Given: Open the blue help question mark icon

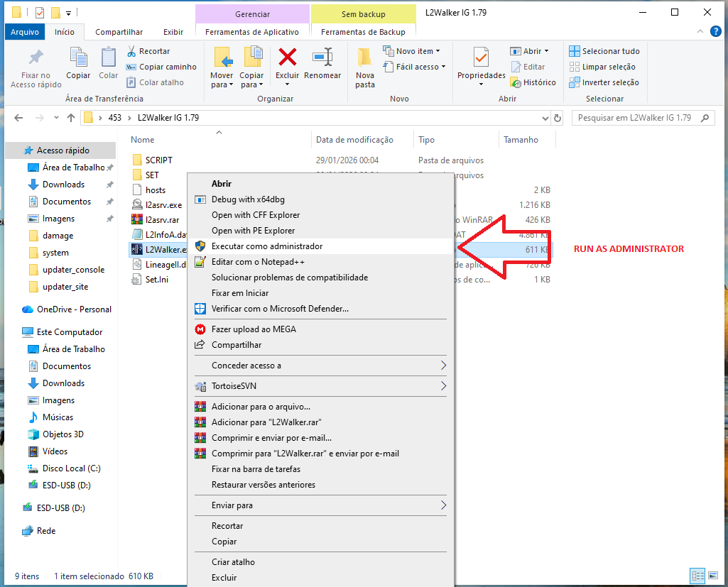Looking at the screenshot, I should click(716, 31).
